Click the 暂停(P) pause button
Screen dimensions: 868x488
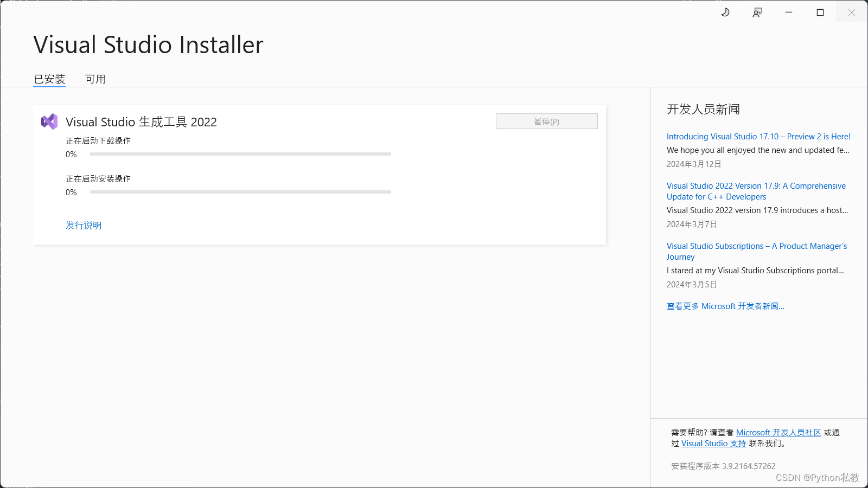(547, 121)
